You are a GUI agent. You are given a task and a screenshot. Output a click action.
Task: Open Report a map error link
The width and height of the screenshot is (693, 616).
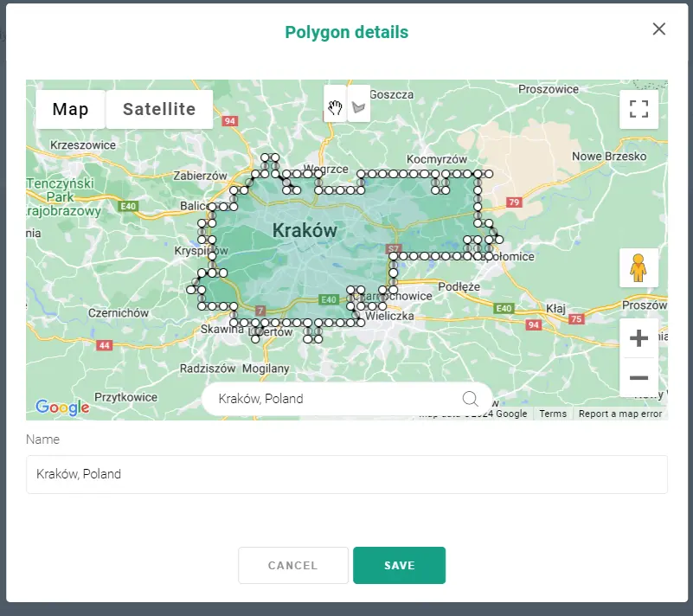pos(620,414)
